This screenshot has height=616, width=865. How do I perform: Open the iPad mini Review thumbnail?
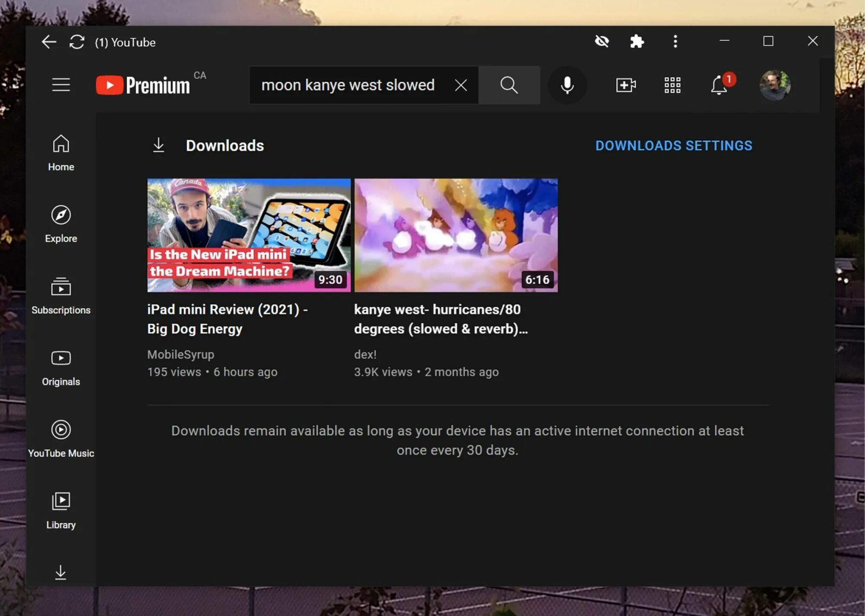click(x=249, y=235)
